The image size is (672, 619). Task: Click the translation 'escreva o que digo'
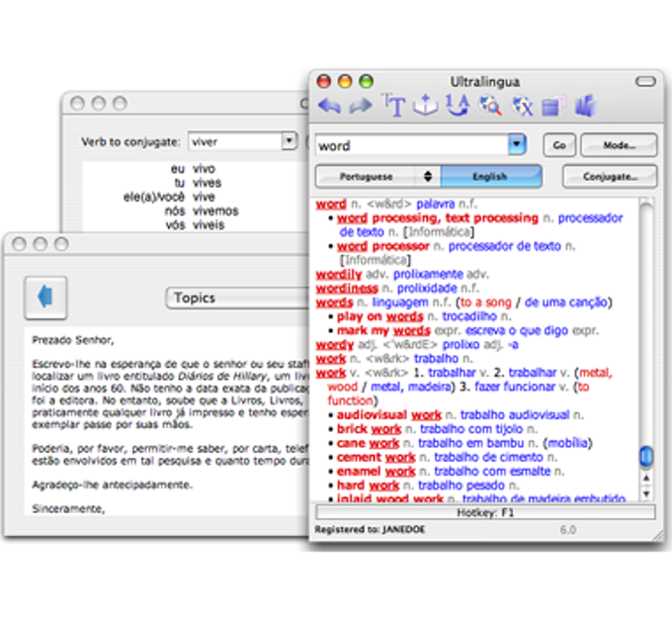pyautogui.click(x=517, y=330)
